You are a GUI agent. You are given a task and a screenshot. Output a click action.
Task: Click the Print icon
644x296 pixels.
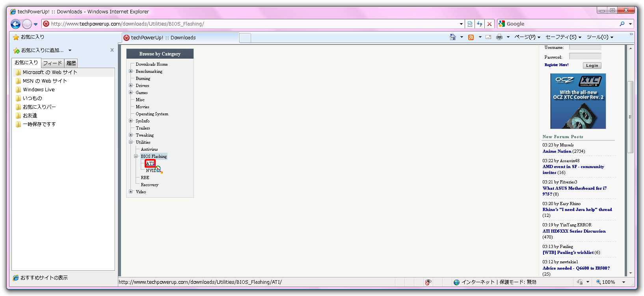tap(499, 37)
